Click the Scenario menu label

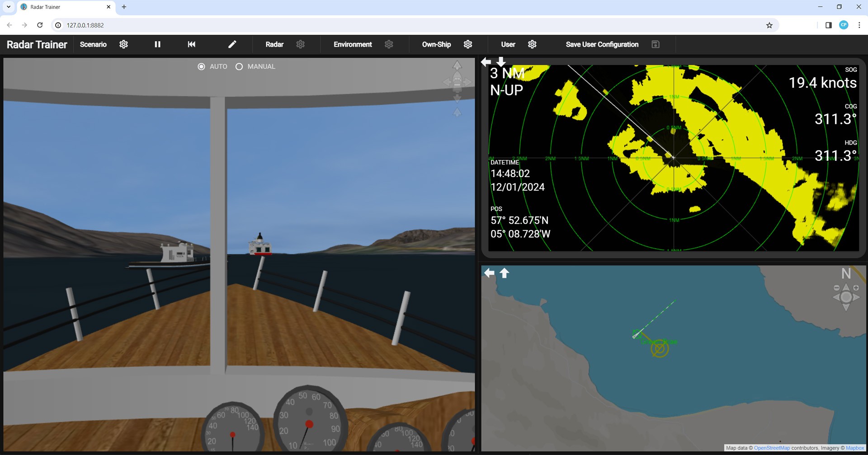[x=93, y=44]
